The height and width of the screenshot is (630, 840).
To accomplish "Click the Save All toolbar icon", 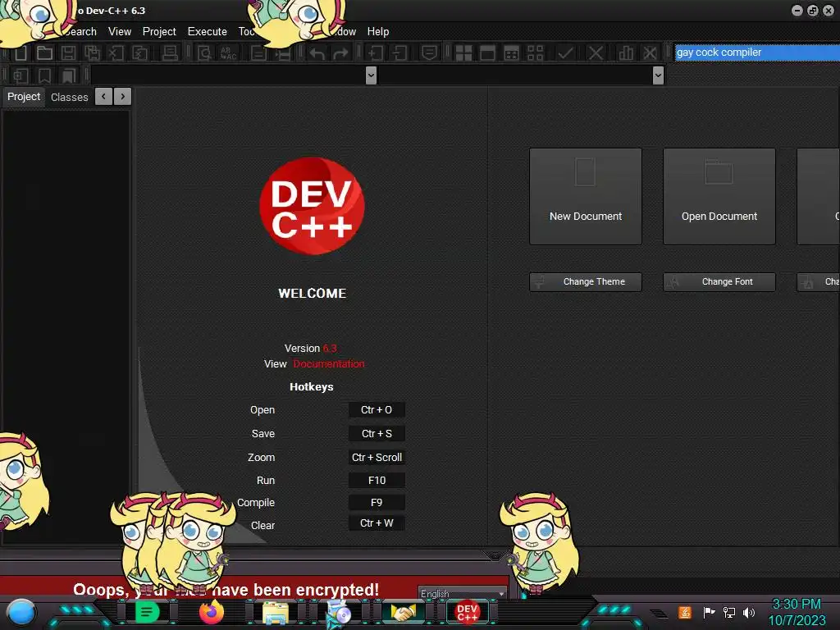I will (92, 52).
